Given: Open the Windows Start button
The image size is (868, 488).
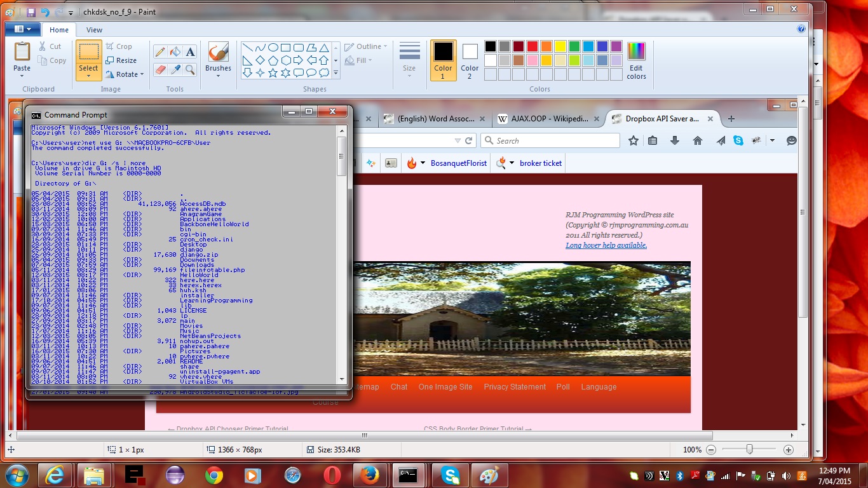Looking at the screenshot, I should (x=17, y=475).
